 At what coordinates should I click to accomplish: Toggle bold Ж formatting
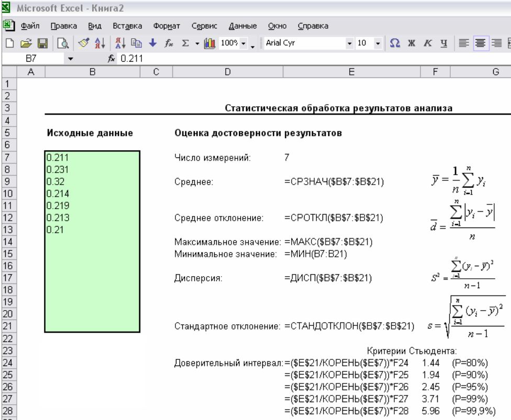pos(412,43)
